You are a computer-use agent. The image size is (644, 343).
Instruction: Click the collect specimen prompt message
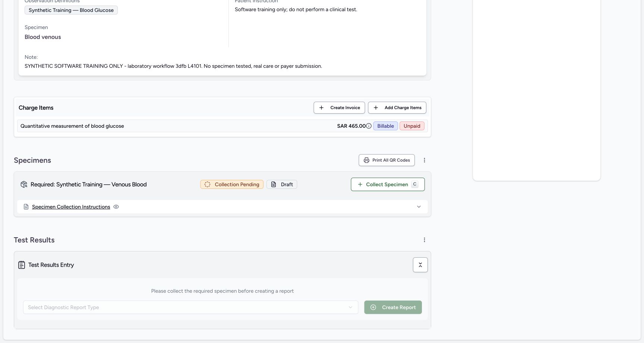click(x=222, y=291)
